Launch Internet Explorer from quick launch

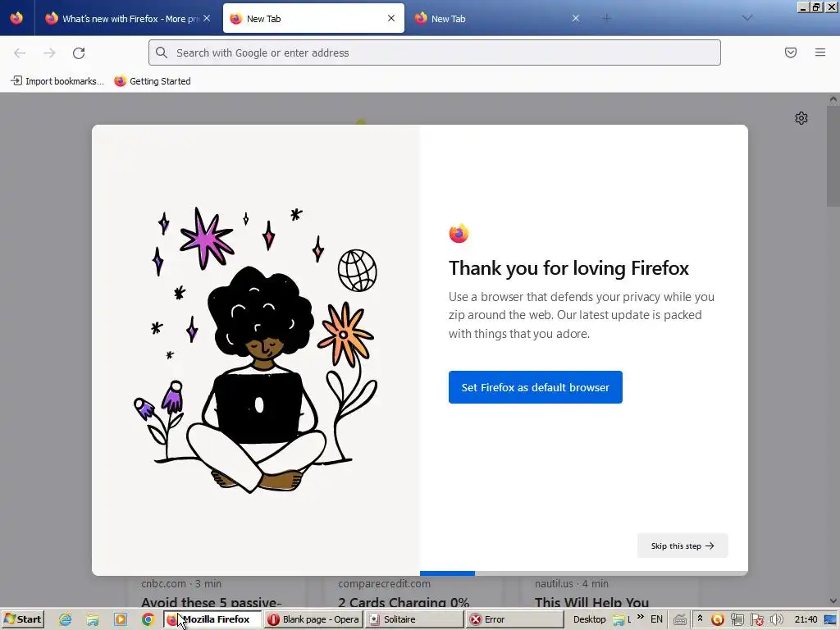(x=66, y=620)
